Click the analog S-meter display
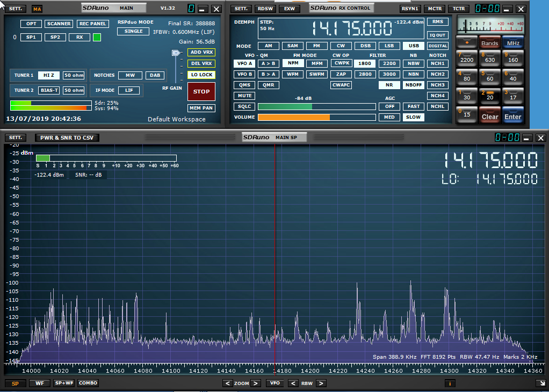Viewport: 549px width, 392px height. coord(490,25)
